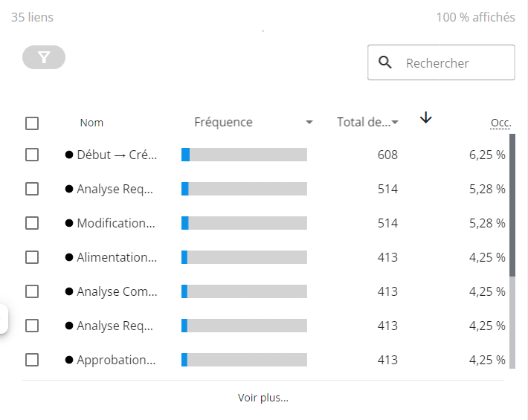Check the Modification… row checkbox
The height and width of the screenshot is (420, 528).
click(x=32, y=223)
